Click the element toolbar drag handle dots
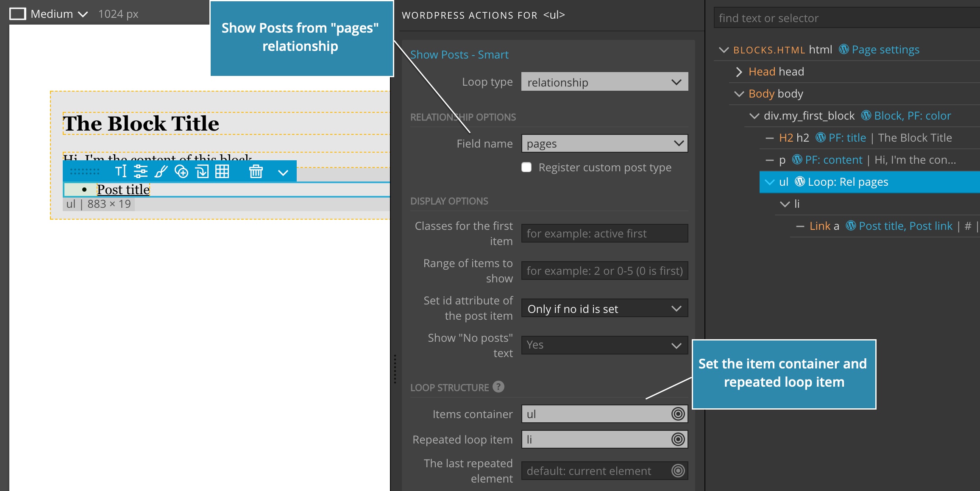The width and height of the screenshot is (980, 491). pos(85,172)
